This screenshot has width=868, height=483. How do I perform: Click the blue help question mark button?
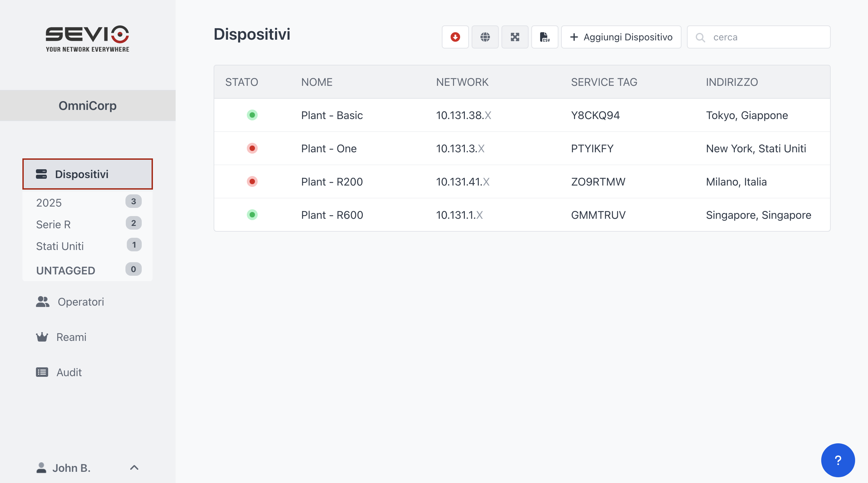[838, 460]
